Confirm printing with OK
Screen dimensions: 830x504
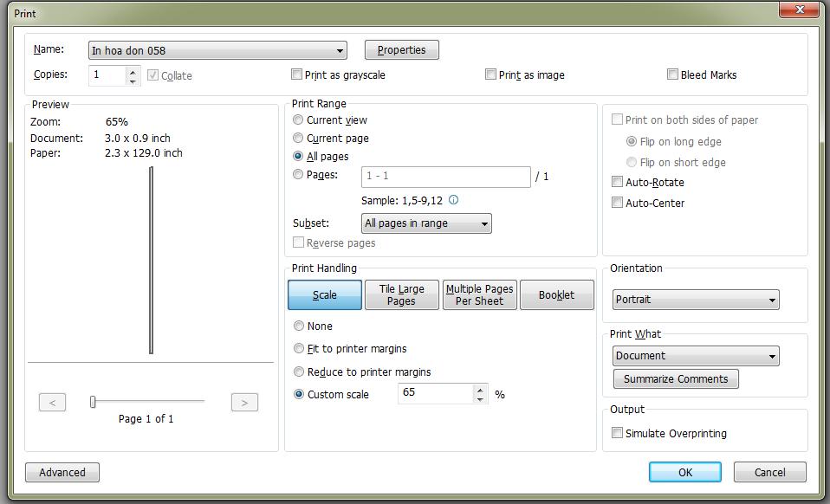pos(685,472)
